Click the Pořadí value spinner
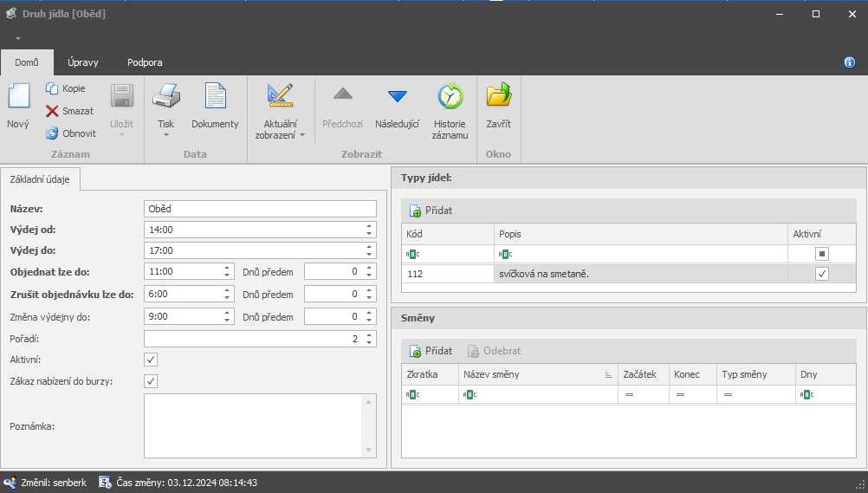Screen dimensions: 868x493 pyautogui.click(x=369, y=339)
